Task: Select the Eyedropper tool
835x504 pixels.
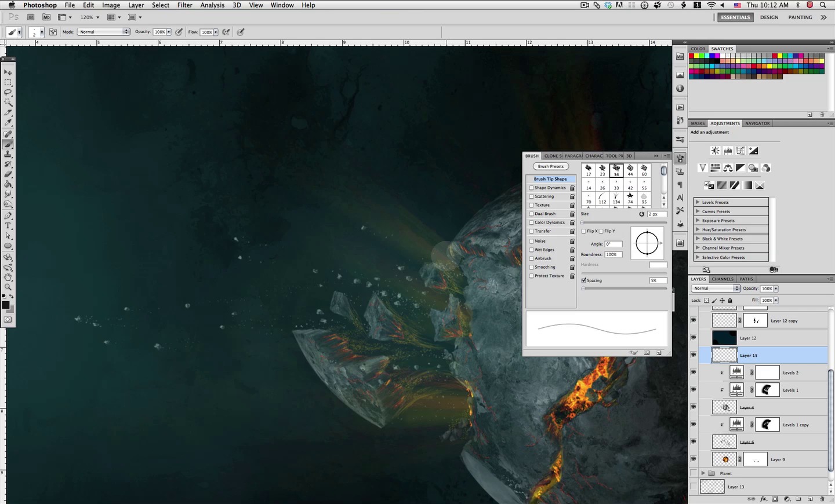Action: click(8, 122)
